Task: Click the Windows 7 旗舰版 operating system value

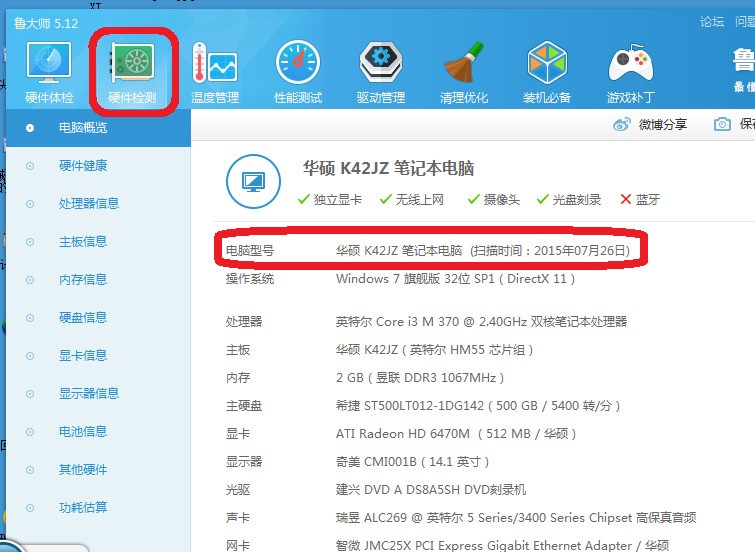Action: pos(456,279)
